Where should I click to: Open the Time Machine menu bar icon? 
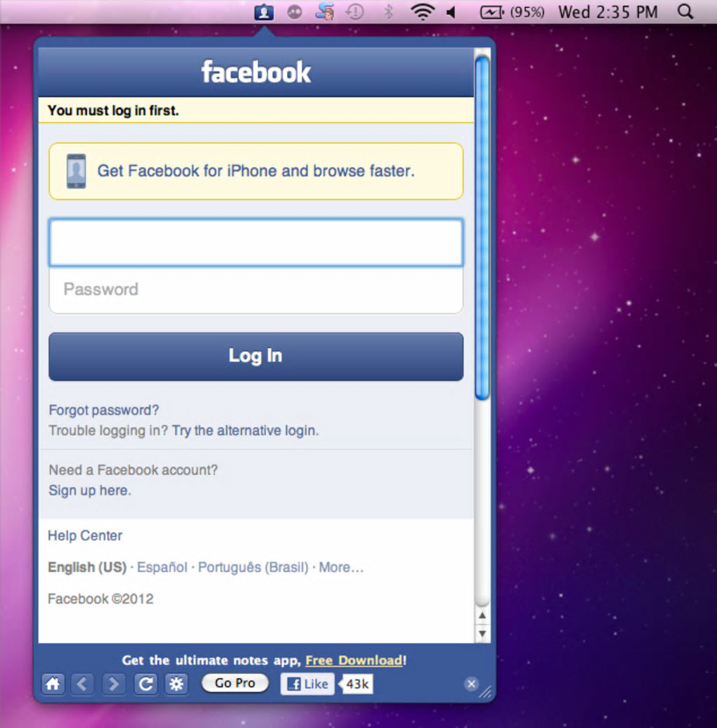click(355, 12)
